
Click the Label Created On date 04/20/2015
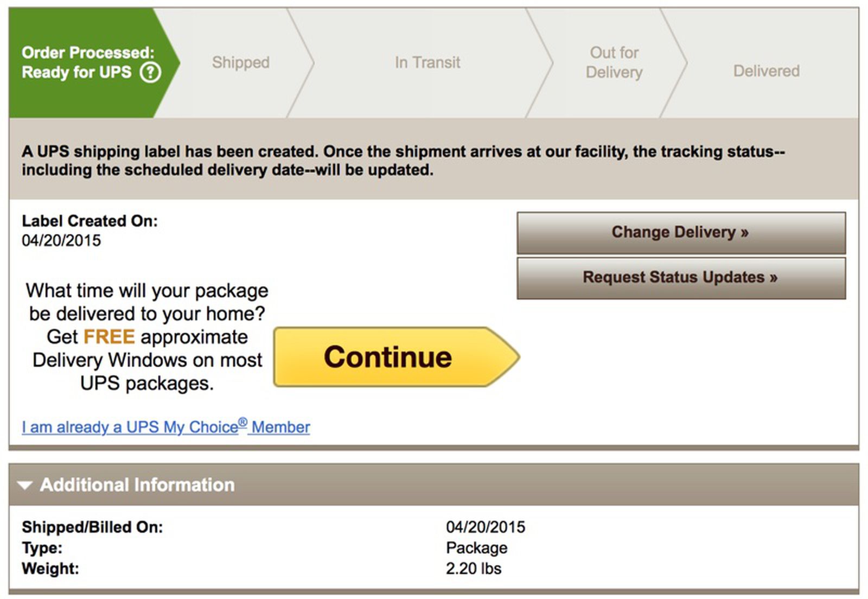[60, 240]
